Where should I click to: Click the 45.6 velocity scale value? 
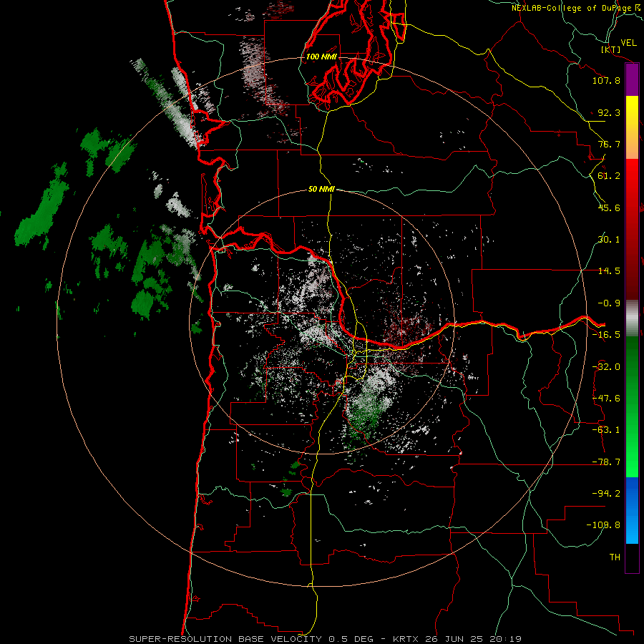point(609,208)
